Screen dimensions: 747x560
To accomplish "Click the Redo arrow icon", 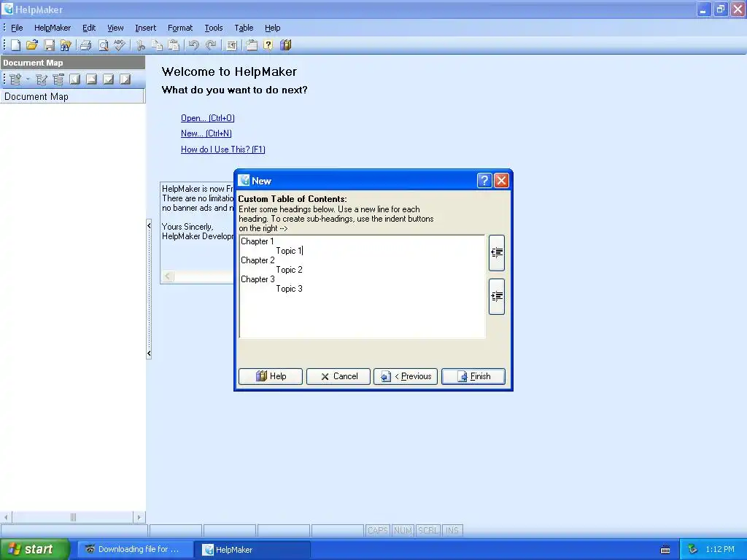I will pos(211,45).
